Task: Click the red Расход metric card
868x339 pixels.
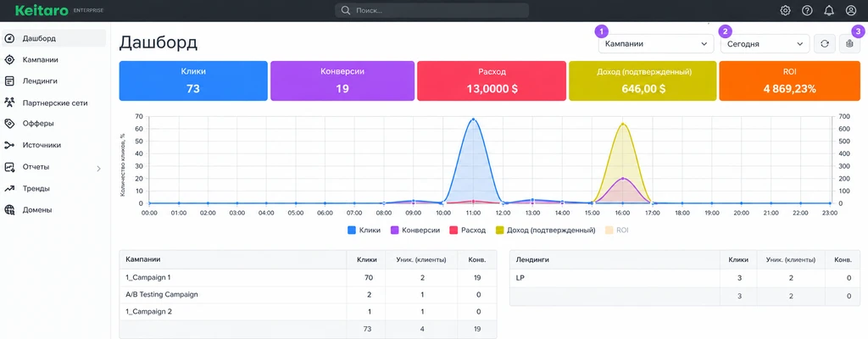Action: click(x=492, y=81)
